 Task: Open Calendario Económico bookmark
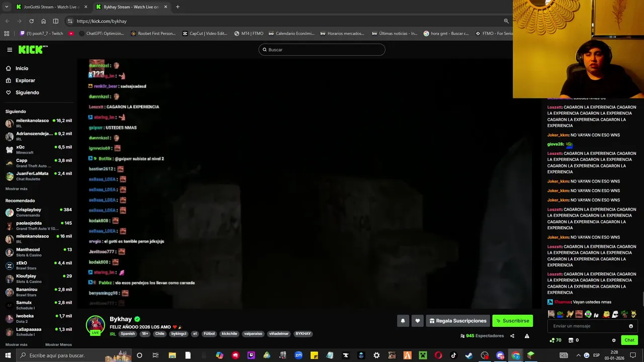(x=291, y=34)
